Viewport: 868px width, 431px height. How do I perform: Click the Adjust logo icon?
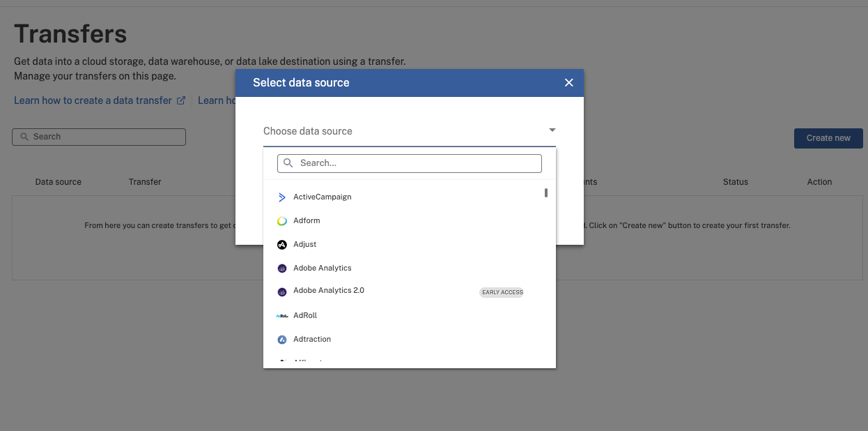click(x=282, y=245)
